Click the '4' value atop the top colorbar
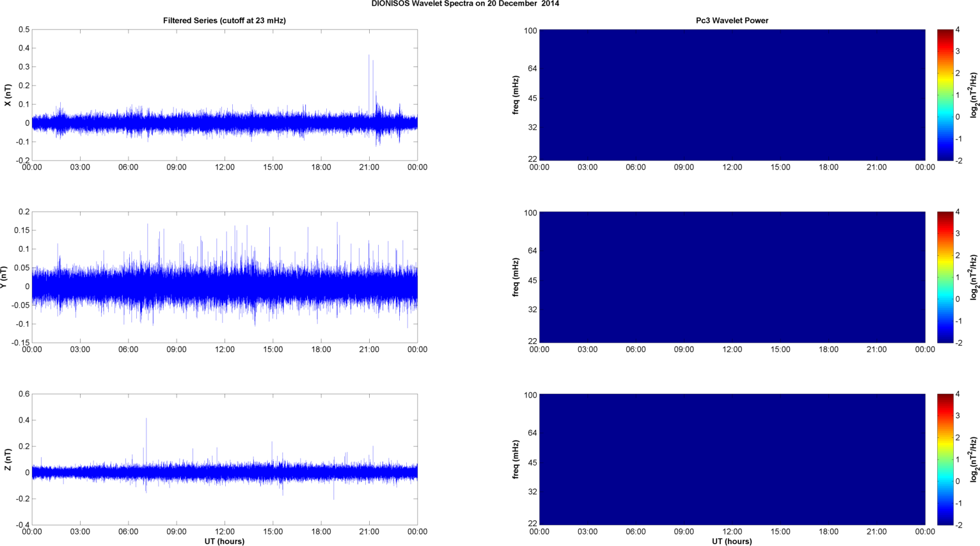The width and height of the screenshot is (980, 546). (958, 29)
